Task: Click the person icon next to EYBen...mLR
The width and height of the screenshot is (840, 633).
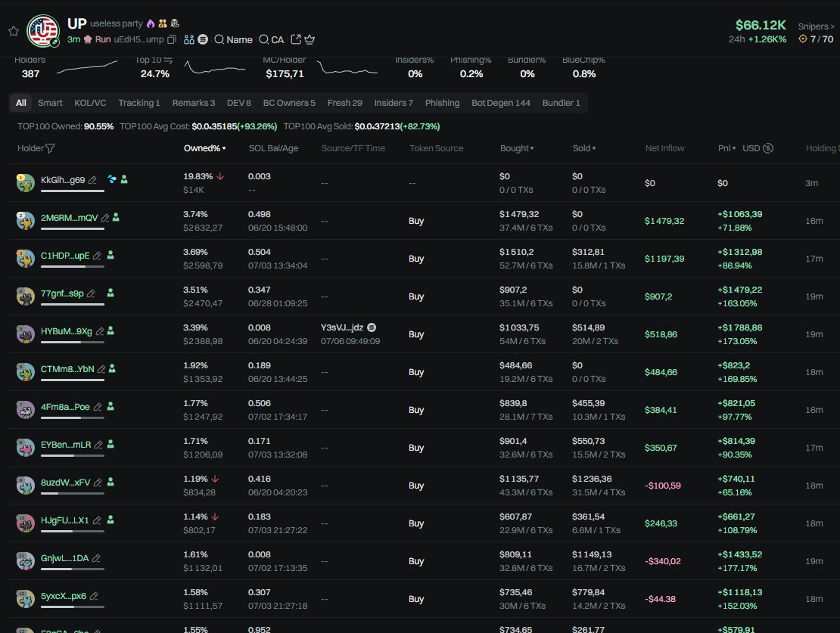Action: [x=110, y=445]
